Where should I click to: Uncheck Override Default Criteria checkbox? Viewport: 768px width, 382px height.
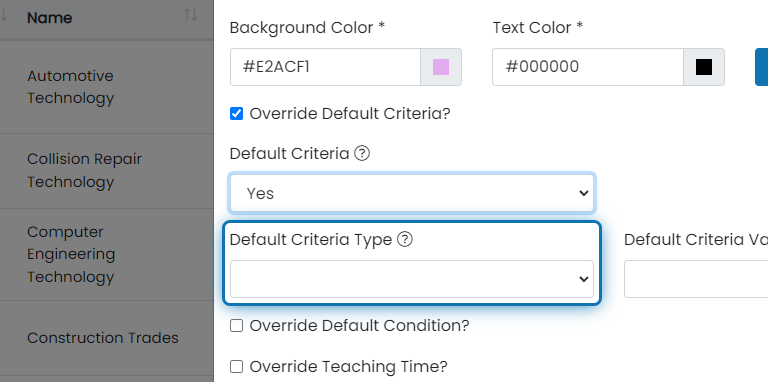point(237,114)
